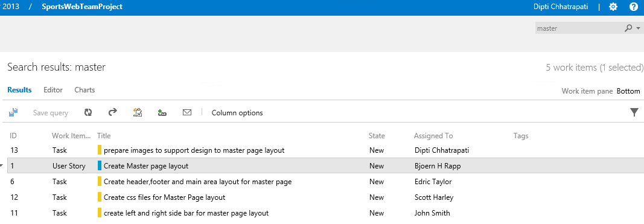Click the Save query button
The image size is (644, 224).
click(x=51, y=113)
